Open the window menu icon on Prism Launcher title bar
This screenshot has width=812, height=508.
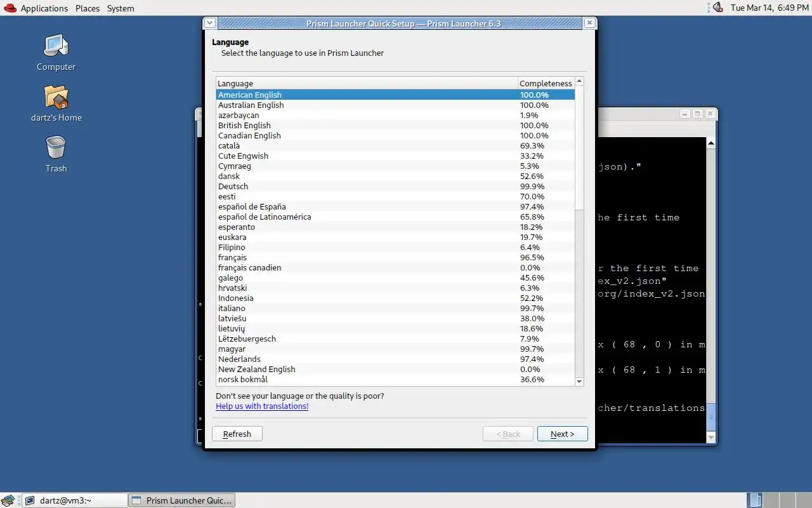(x=210, y=23)
